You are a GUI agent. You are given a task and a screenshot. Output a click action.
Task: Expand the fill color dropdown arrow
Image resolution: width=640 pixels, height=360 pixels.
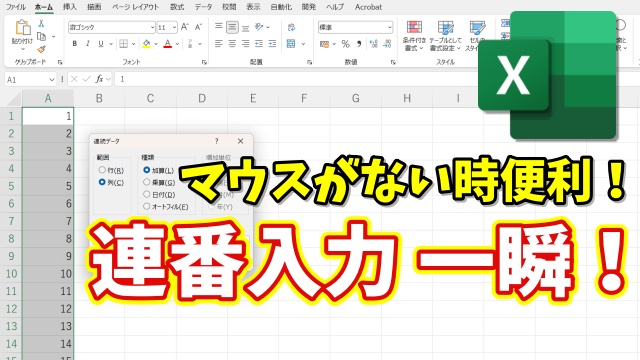point(156,44)
